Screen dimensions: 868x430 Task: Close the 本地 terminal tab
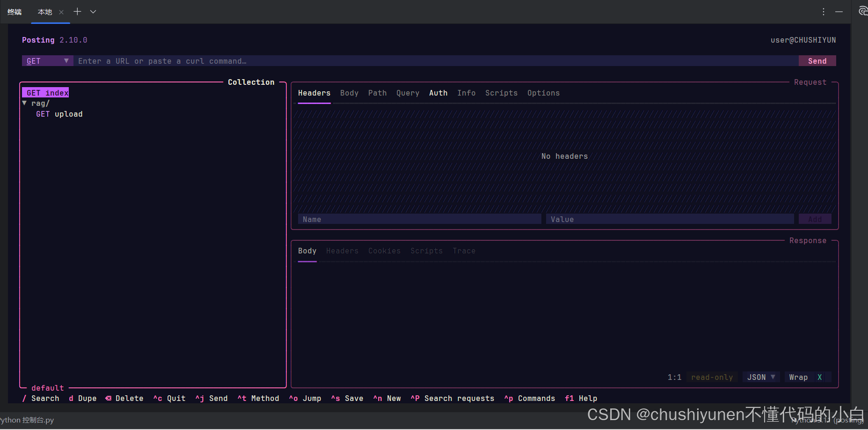tap(61, 12)
